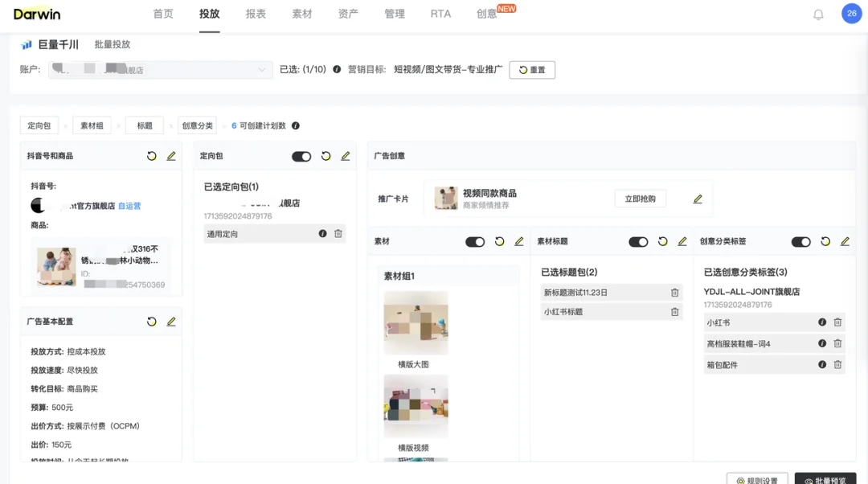Viewport: 868px width, 484px height.
Task: Click the 创意分类 dimension chip
Action: [197, 125]
